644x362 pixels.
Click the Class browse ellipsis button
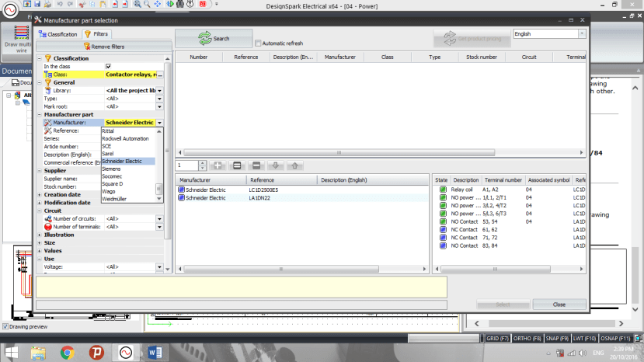(x=160, y=75)
